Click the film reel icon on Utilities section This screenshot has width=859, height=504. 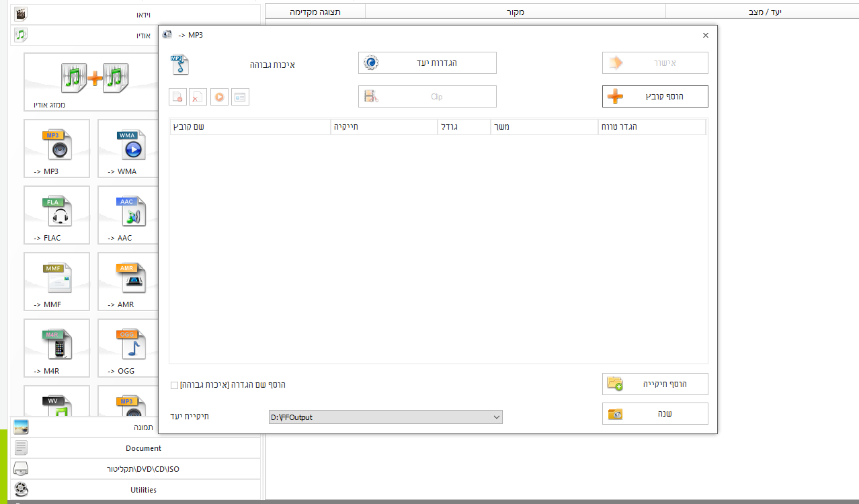(x=22, y=490)
